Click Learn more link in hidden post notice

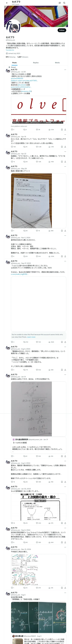31,337
